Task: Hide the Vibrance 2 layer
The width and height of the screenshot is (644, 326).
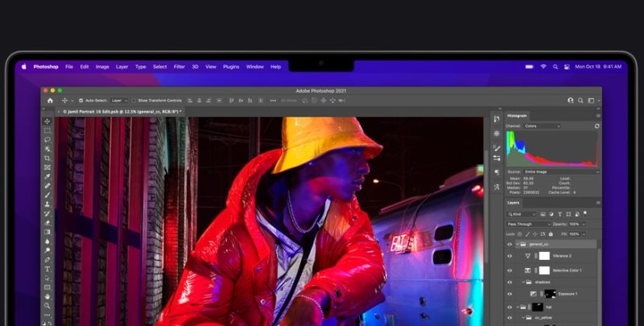Action: [510, 255]
